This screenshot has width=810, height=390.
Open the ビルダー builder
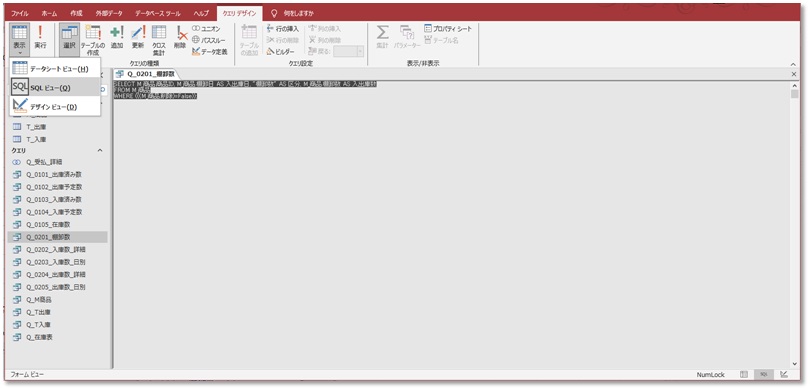pyautogui.click(x=281, y=51)
